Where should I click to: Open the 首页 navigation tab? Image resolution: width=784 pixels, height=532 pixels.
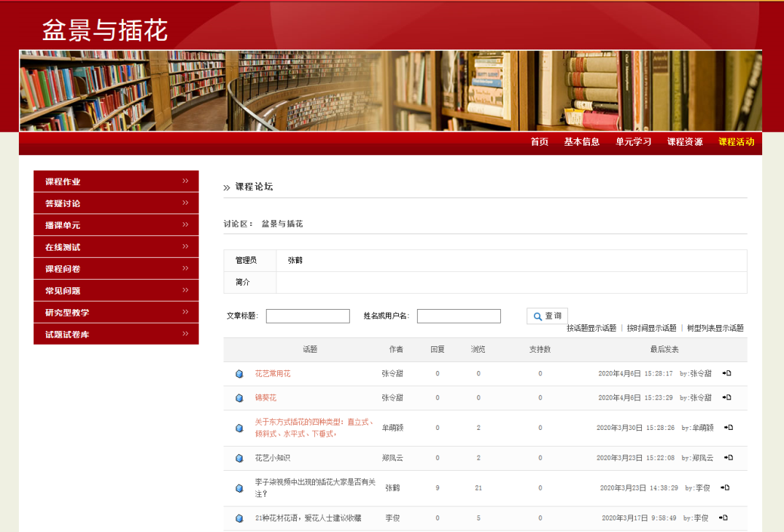(539, 142)
